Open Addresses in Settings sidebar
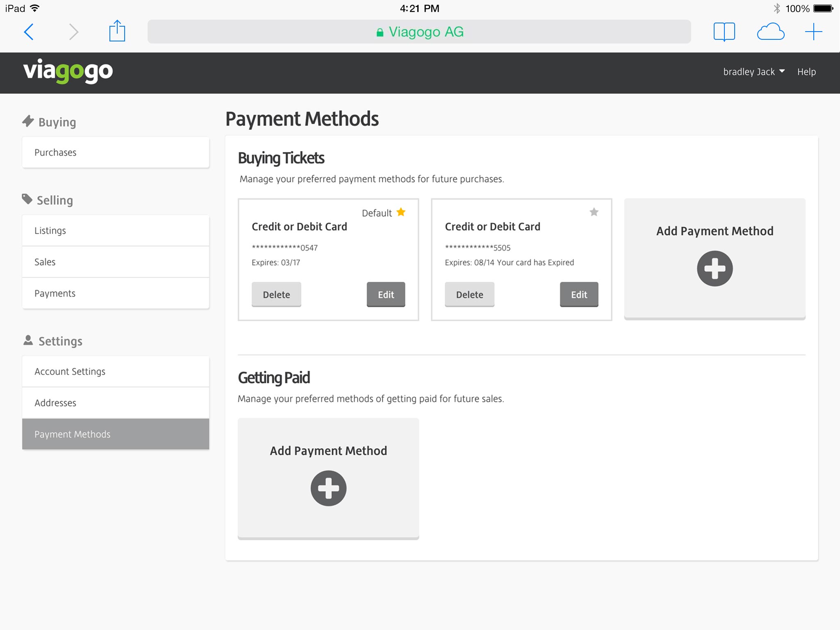Screen dimensions: 840x630 coord(116,403)
